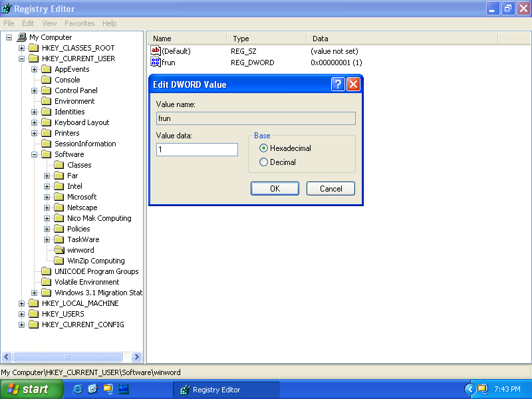This screenshot has height=399, width=532.
Task: Expand the TaskWare key
Action: 47,239
